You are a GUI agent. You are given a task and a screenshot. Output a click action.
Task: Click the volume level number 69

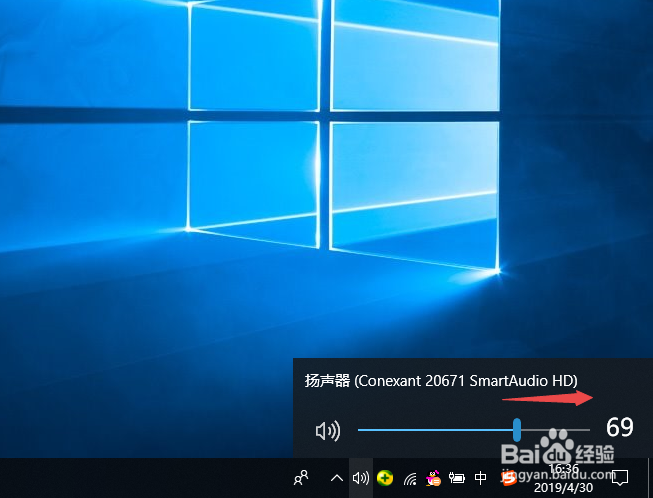point(620,427)
